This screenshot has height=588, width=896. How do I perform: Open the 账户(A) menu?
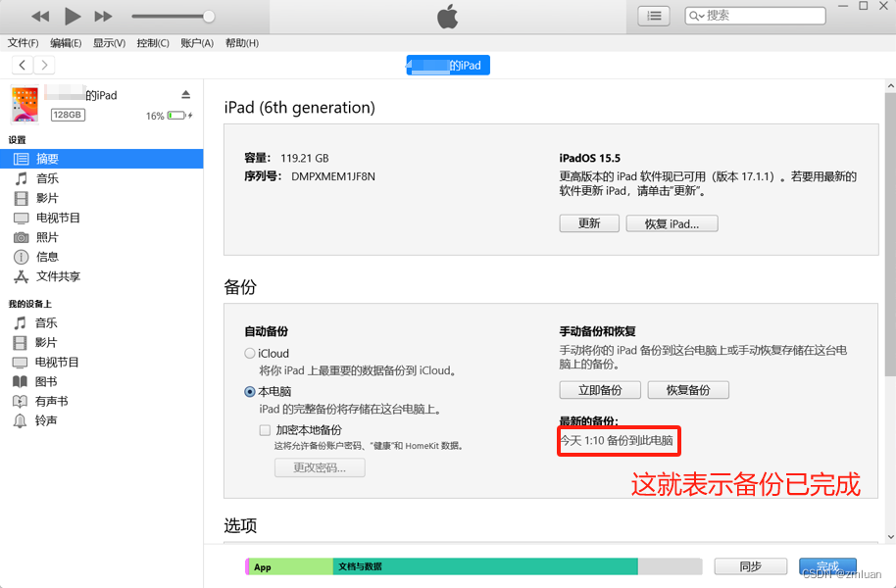pos(197,43)
